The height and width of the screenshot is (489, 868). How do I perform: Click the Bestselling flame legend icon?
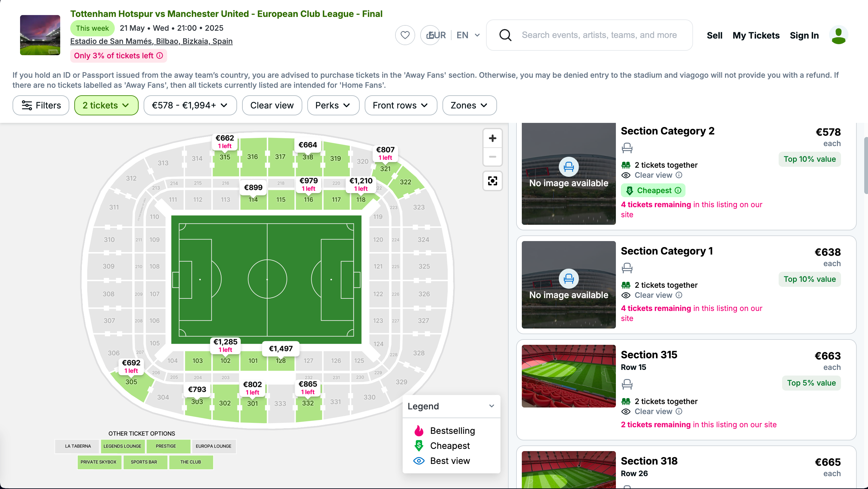419,431
